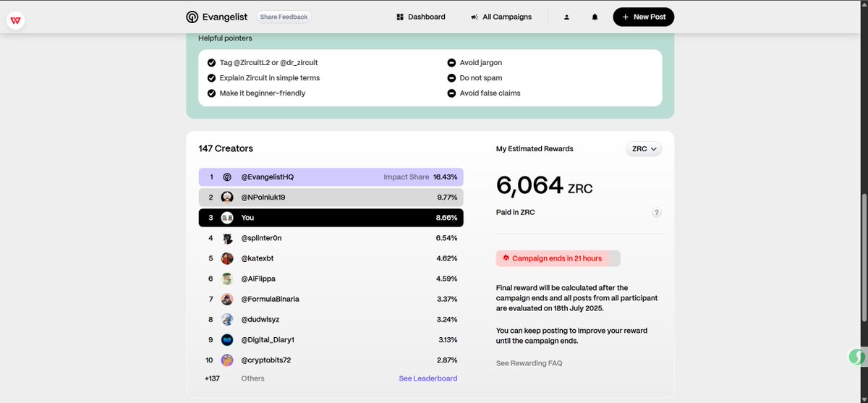This screenshot has width=868, height=403.
Task: Open See Leaderboard link
Action: point(428,378)
